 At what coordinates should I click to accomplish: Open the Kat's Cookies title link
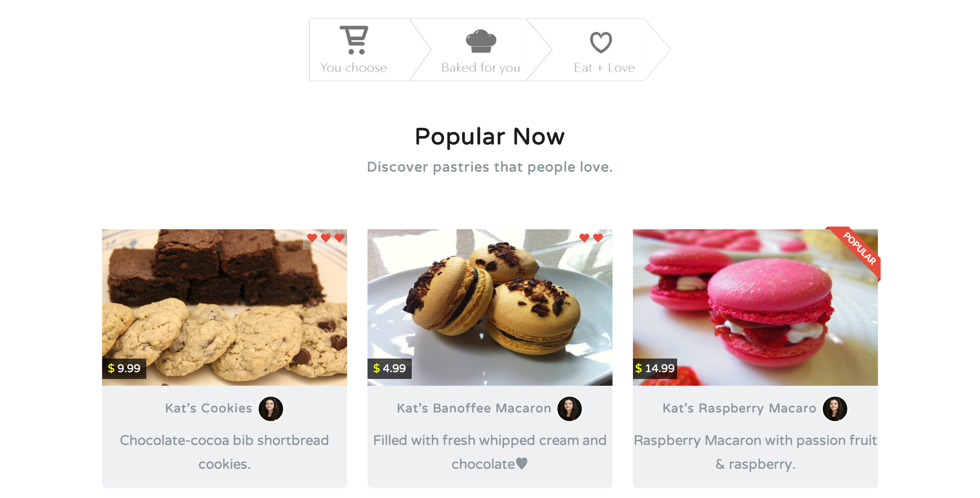point(209,408)
